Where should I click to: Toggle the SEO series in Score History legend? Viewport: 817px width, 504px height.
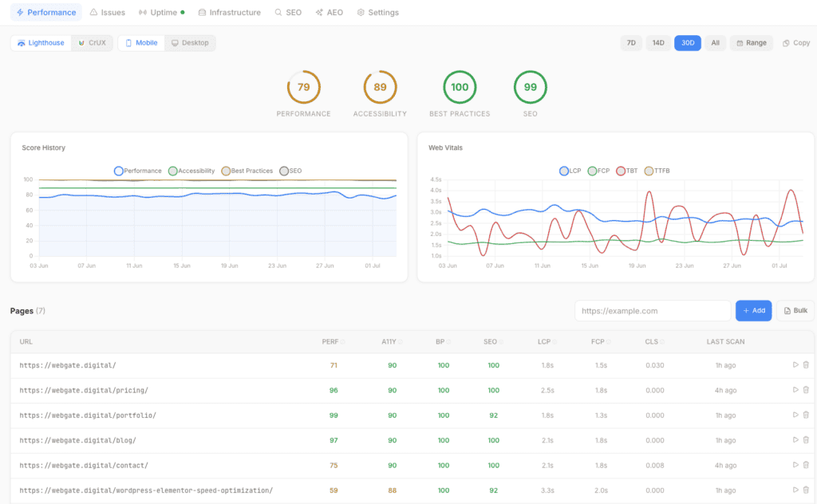pyautogui.click(x=290, y=171)
